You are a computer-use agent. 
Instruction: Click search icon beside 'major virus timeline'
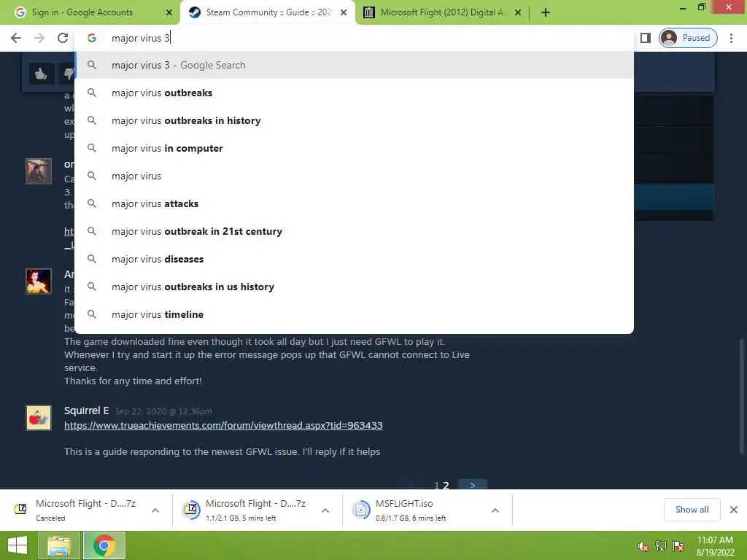click(92, 314)
